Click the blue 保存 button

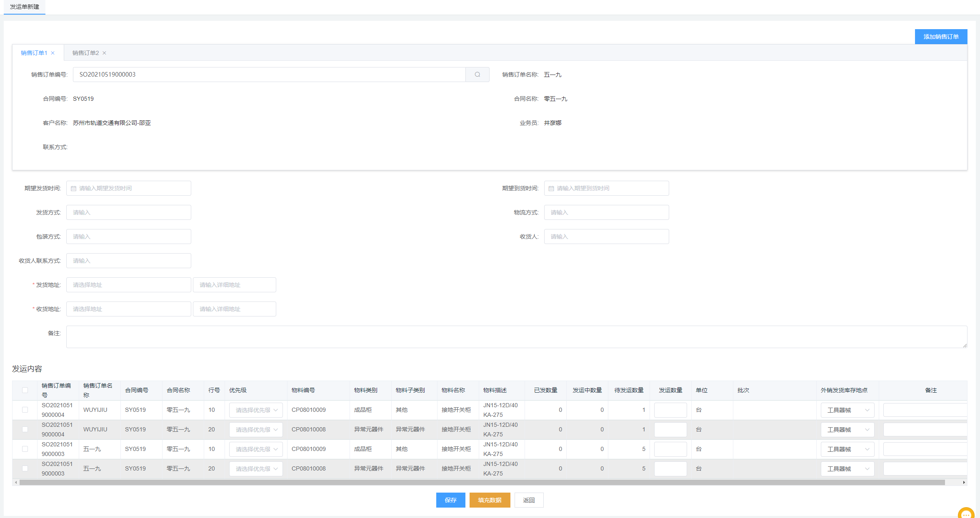click(450, 500)
